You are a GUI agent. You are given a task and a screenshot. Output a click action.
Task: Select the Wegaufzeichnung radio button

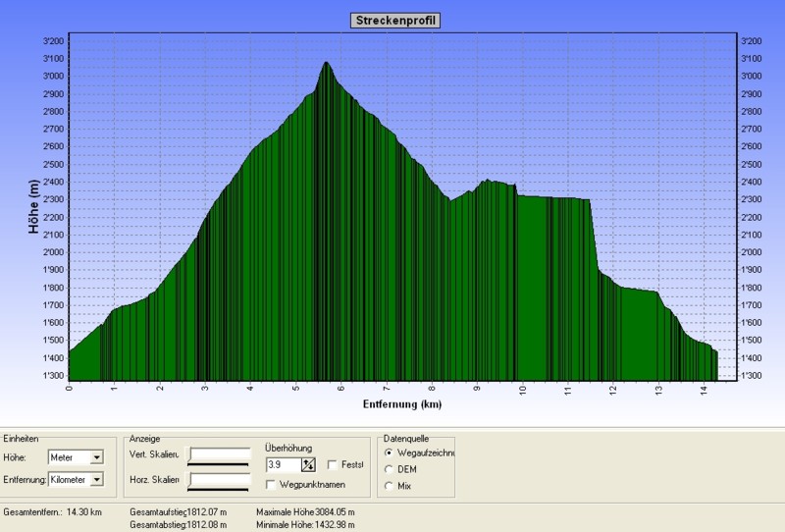pos(392,452)
